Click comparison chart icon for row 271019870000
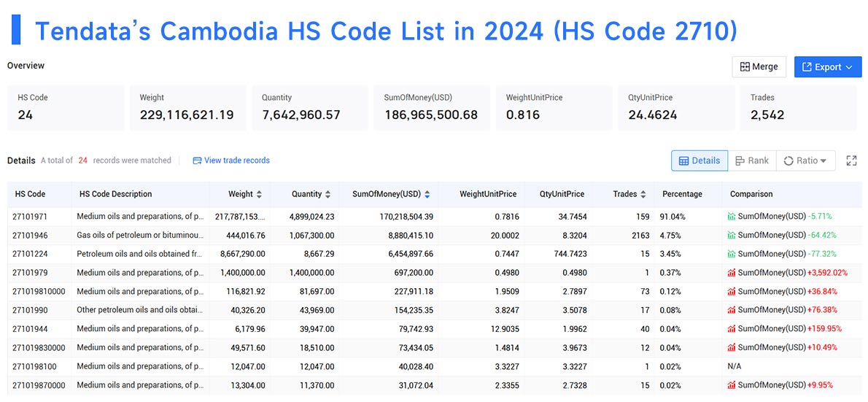868x402 pixels. pos(732,385)
